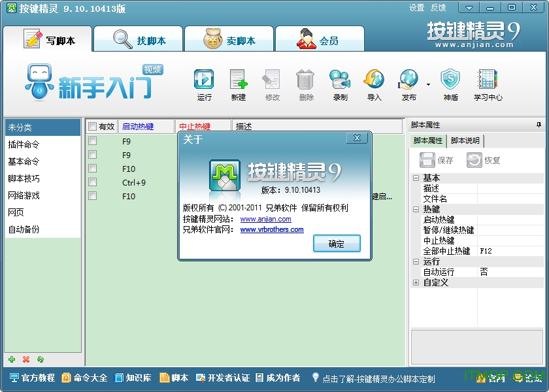The image size is (549, 392).
Task: Open 命令大全 command reference
Action: pyautogui.click(x=84, y=378)
